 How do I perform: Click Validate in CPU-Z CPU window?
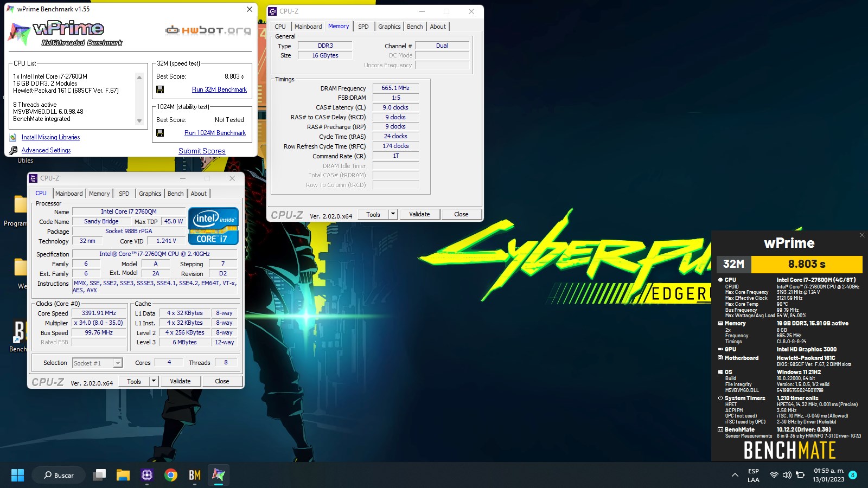coord(180,381)
